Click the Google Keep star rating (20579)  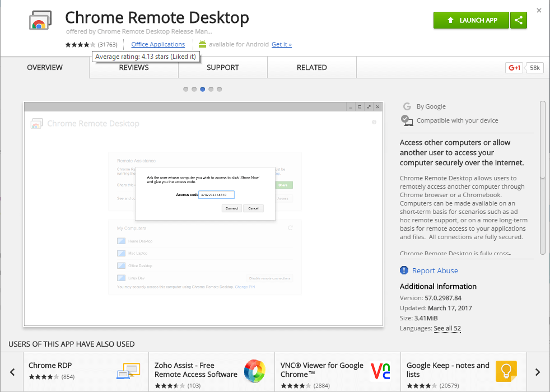(422, 386)
